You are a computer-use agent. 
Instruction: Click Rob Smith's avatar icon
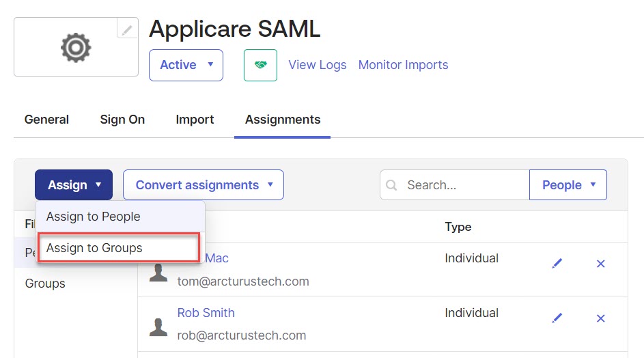(158, 326)
